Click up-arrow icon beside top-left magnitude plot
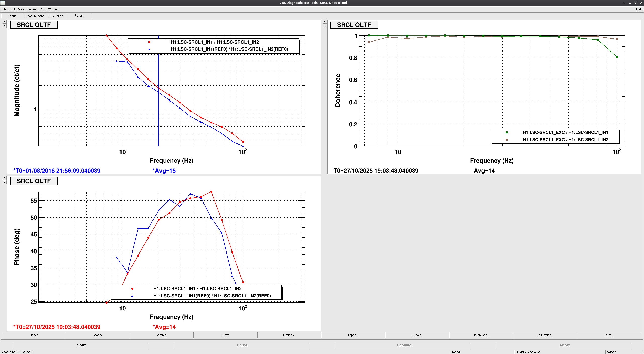 pos(4,26)
